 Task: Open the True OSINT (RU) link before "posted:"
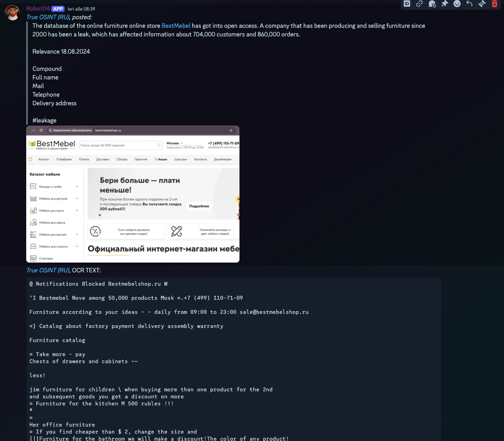[x=48, y=17]
